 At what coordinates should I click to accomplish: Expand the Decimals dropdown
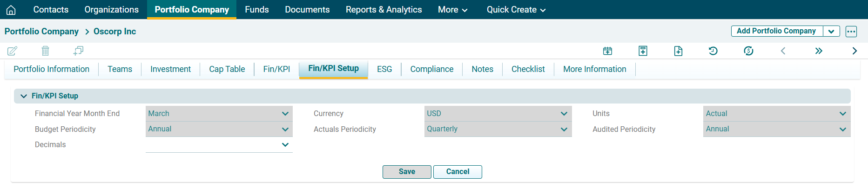click(x=219, y=145)
